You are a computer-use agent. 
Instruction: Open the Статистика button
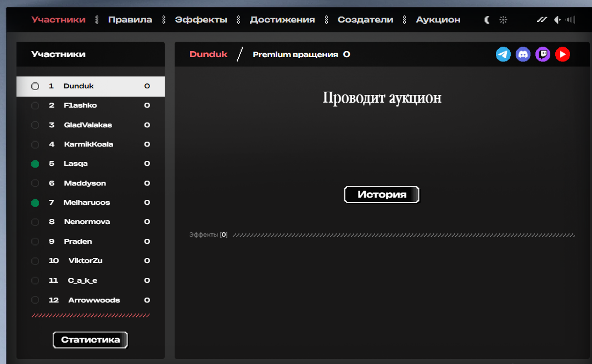(90, 340)
